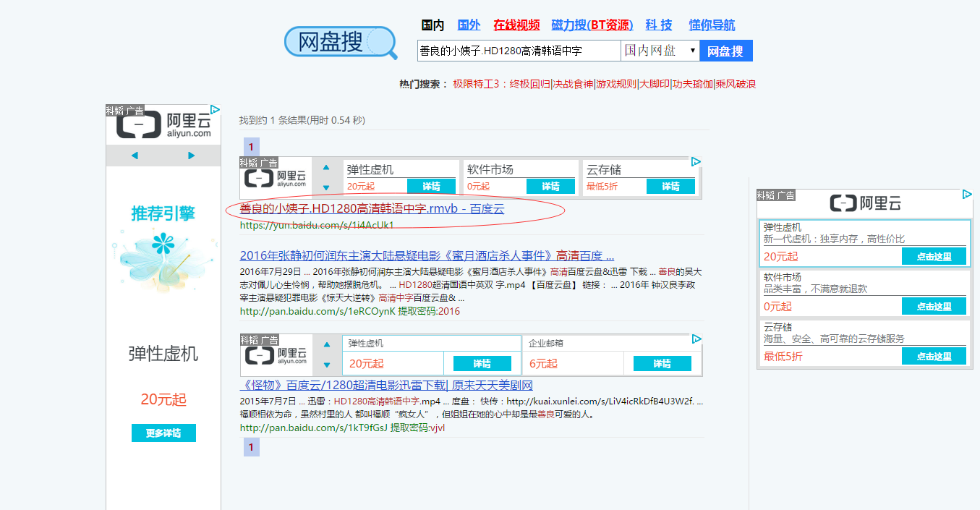Switch to the 在线视频 tab
Screen dimensions: 980x510
click(x=516, y=25)
